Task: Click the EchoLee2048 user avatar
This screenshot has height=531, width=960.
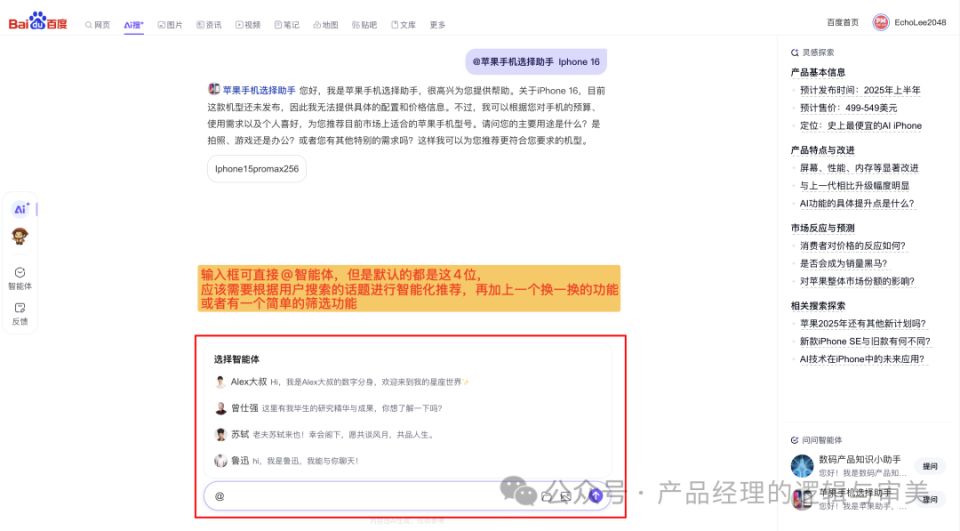Action: click(880, 23)
